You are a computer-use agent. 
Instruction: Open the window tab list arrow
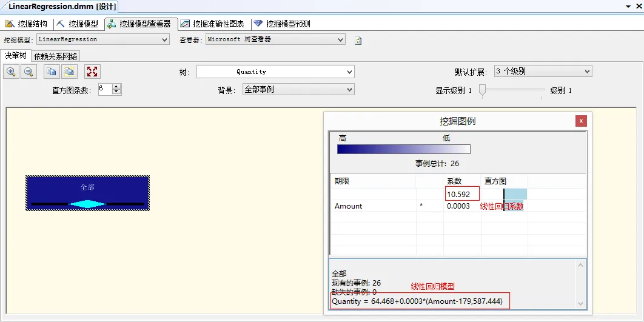pyautogui.click(x=628, y=6)
